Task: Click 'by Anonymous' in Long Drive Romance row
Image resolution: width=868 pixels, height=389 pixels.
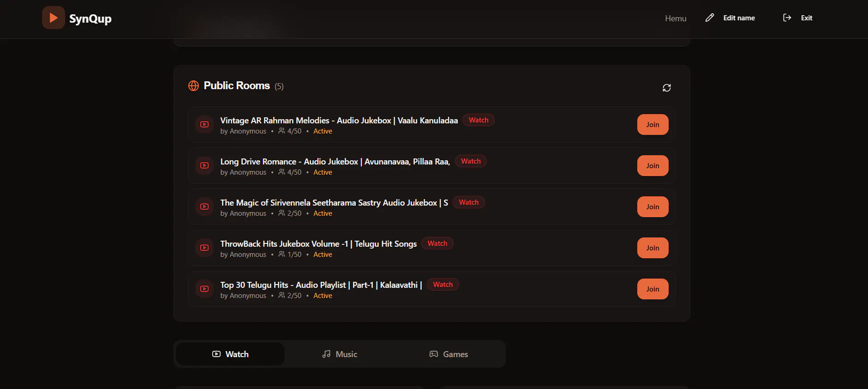Action: [243, 172]
